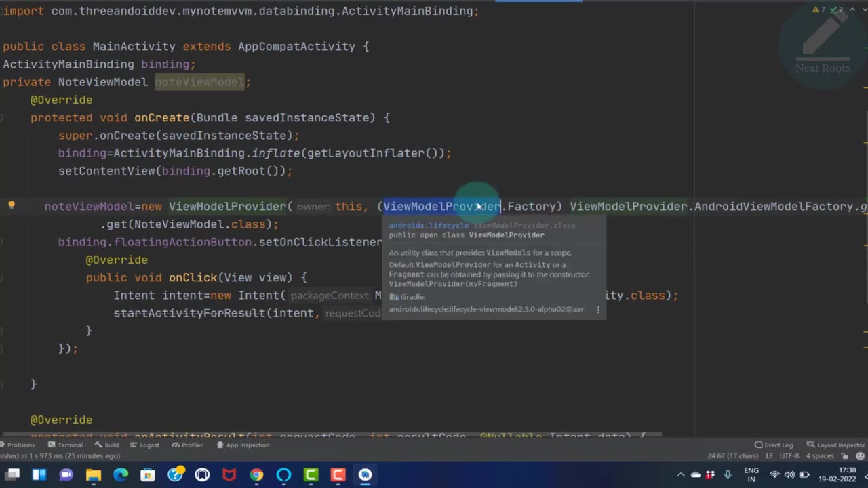The height and width of the screenshot is (488, 868).
Task: Click the microphone tray icon
Action: click(728, 475)
